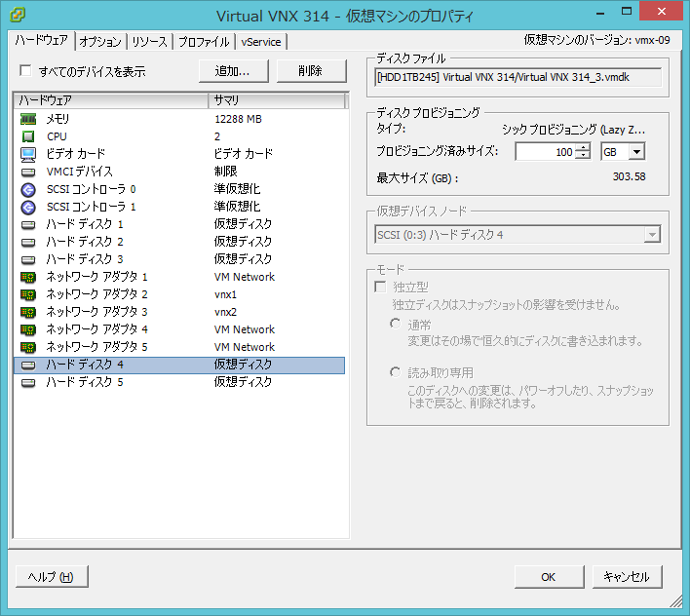This screenshot has height=616, width=690.
Task: Click the ハード ディスク 1 disk icon
Action: [28, 224]
